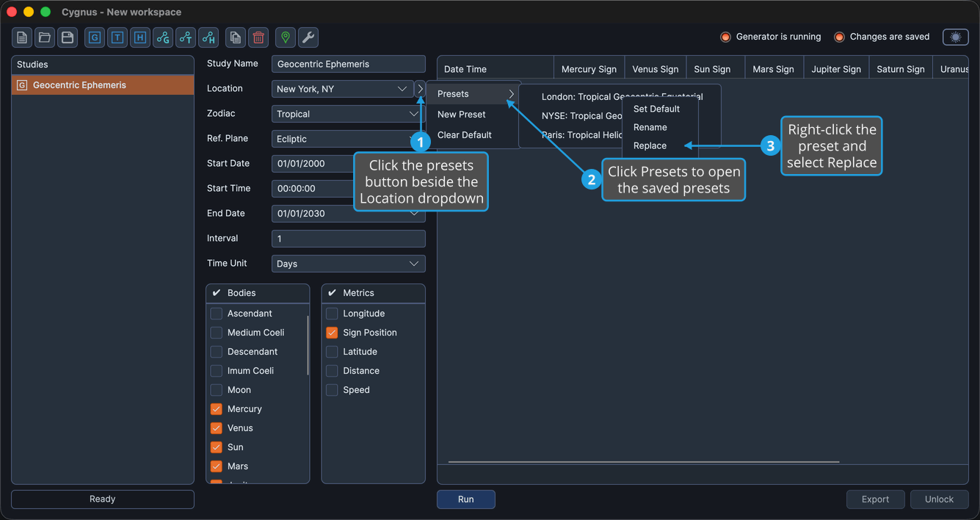Click the horizontal scrollbar of the results table
980x520 pixels.
coord(643,462)
